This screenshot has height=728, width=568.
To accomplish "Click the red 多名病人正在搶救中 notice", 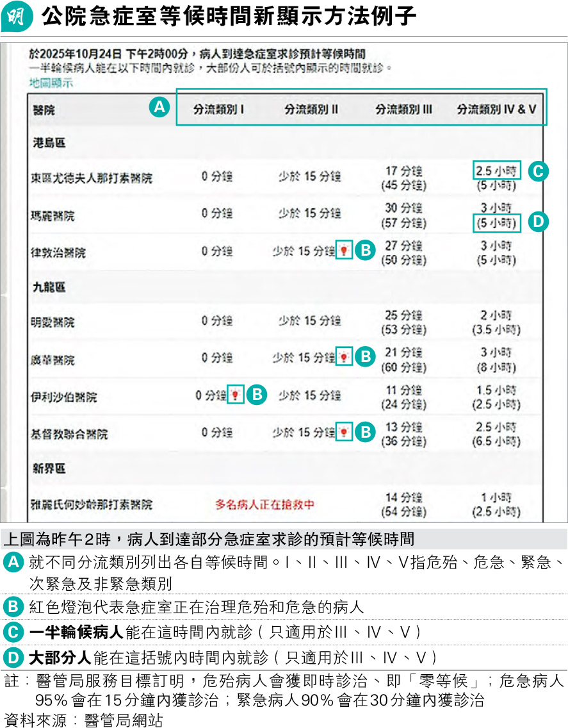I will 264,504.
